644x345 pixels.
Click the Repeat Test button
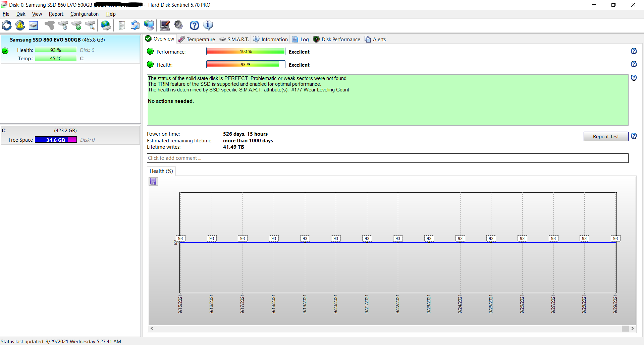(x=606, y=136)
